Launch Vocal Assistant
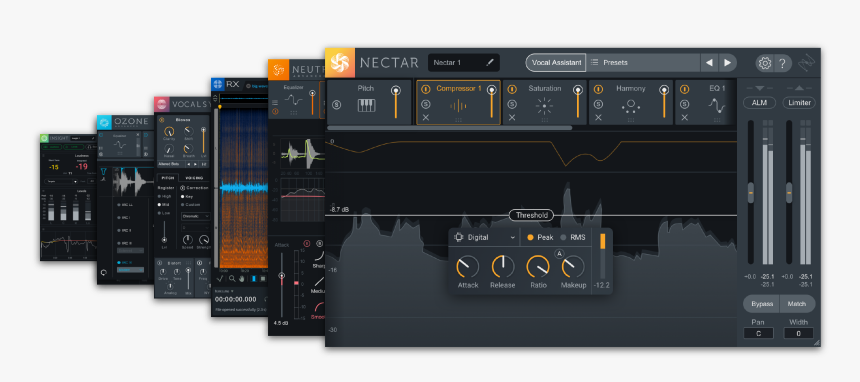Viewport: 860px width, 382px height. point(556,63)
